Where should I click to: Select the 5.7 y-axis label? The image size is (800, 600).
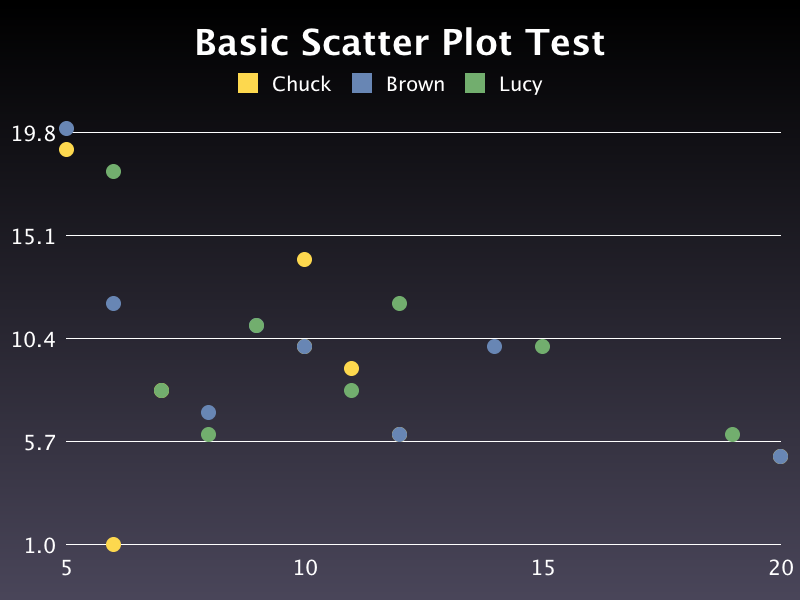click(39, 442)
